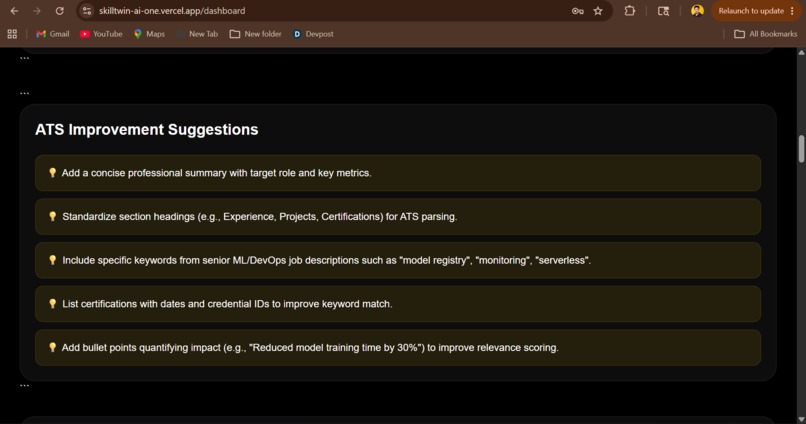View site information icon in address bar
Viewport: 806px width, 424px height.
(x=87, y=11)
